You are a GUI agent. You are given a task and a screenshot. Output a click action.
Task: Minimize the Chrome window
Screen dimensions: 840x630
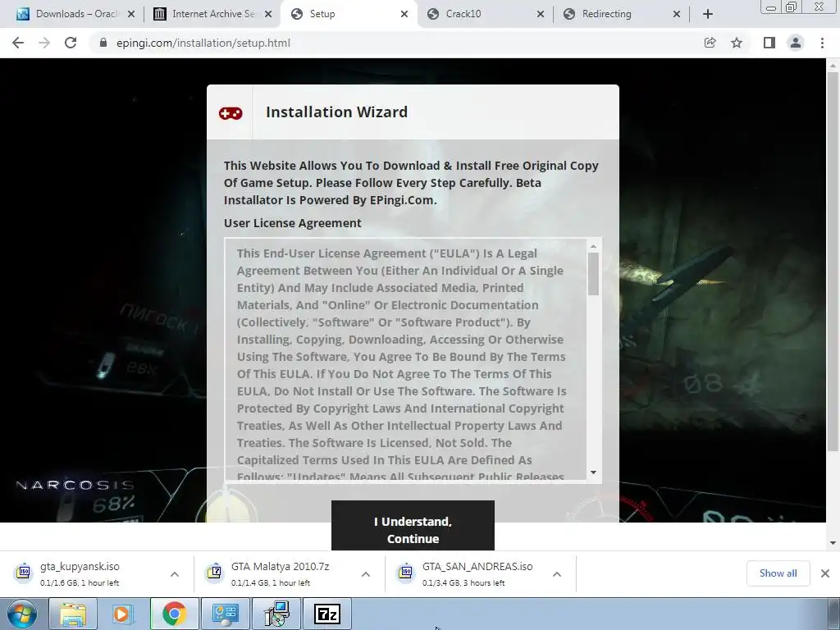[771, 7]
